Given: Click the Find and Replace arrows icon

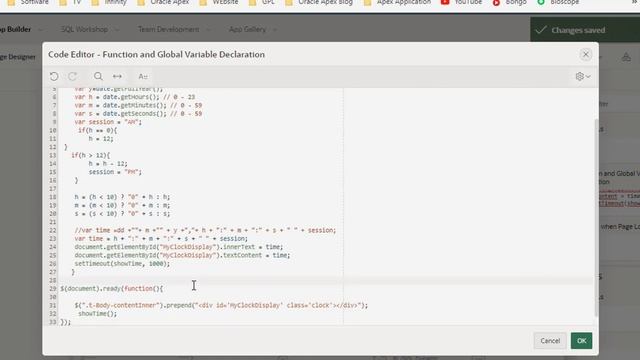Looking at the screenshot, I should point(118,76).
